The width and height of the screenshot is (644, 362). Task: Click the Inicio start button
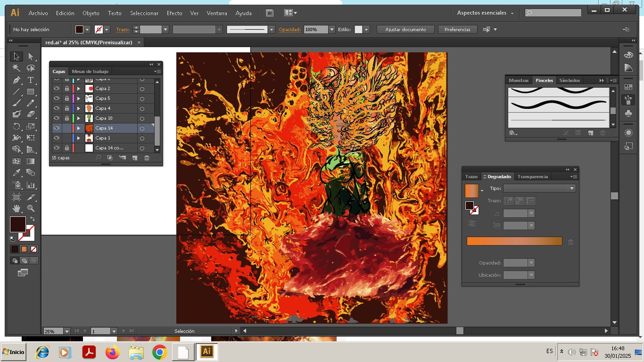point(13,352)
